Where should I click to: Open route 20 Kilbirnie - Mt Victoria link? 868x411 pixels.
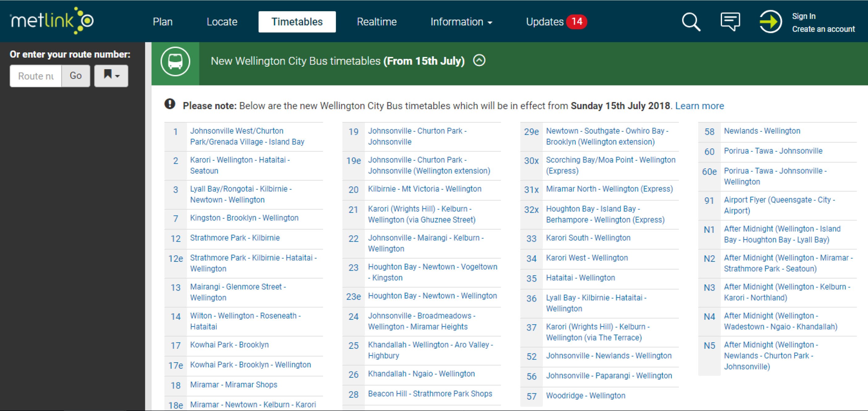pos(424,189)
